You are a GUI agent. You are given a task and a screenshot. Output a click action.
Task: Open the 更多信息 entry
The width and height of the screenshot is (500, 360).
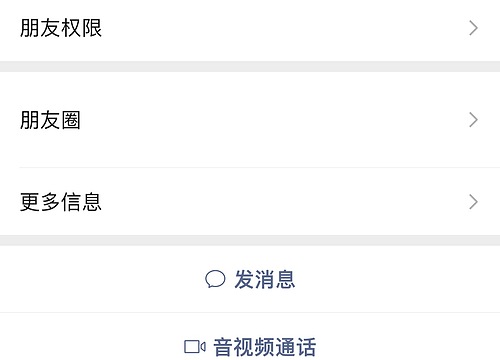(250, 202)
